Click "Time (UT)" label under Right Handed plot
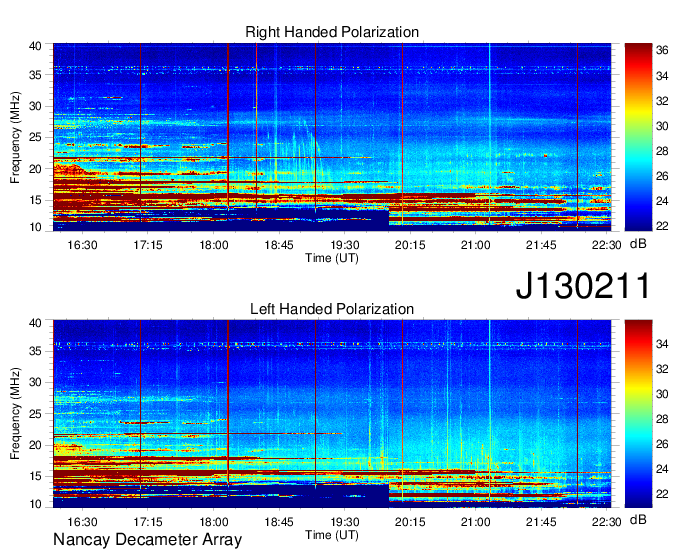 pyautogui.click(x=332, y=258)
